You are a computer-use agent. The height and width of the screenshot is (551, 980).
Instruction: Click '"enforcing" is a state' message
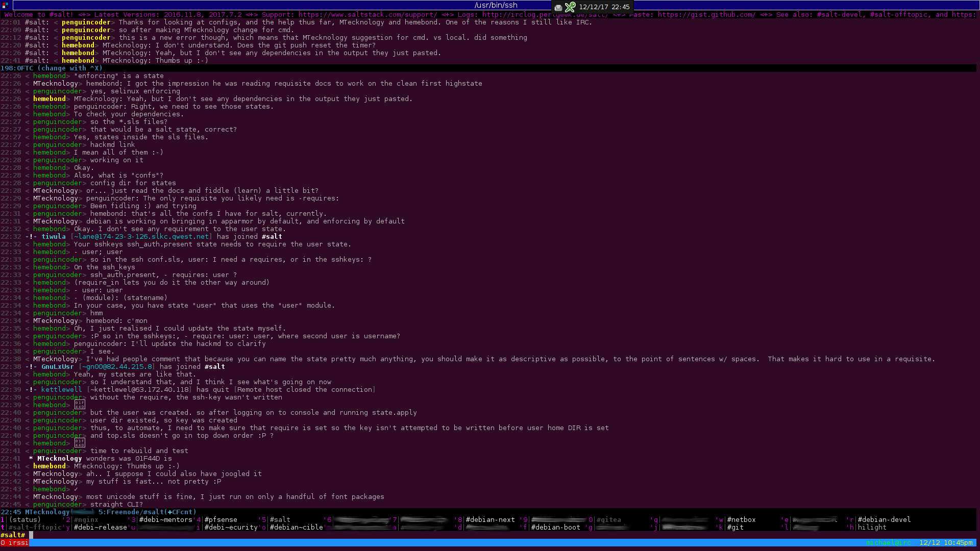(x=119, y=76)
